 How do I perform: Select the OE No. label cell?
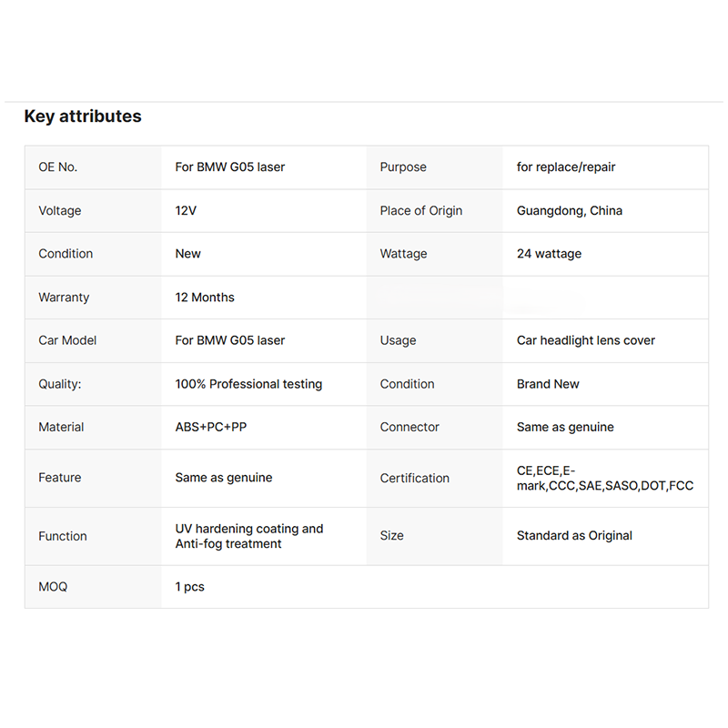click(x=94, y=167)
